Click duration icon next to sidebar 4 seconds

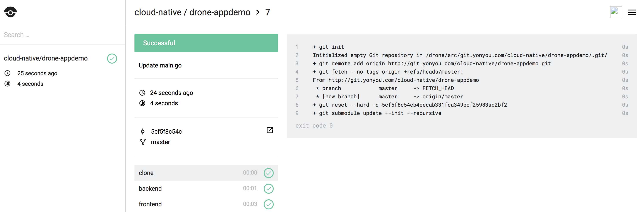pyautogui.click(x=7, y=84)
